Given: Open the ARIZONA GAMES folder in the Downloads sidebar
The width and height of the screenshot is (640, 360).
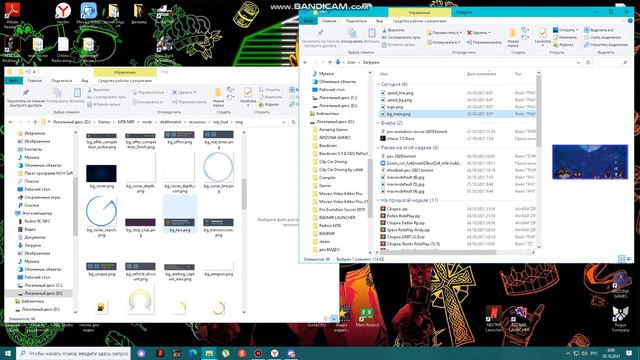Looking at the screenshot, I should pyautogui.click(x=334, y=138).
